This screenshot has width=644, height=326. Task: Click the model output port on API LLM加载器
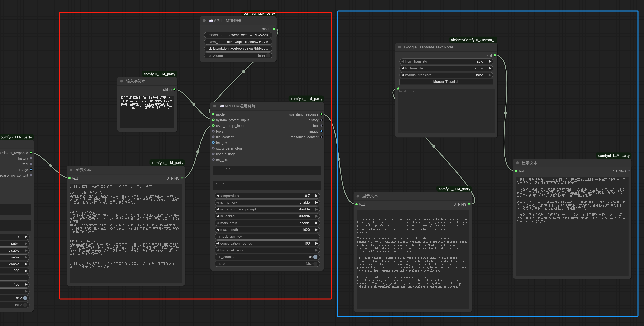coord(274,29)
